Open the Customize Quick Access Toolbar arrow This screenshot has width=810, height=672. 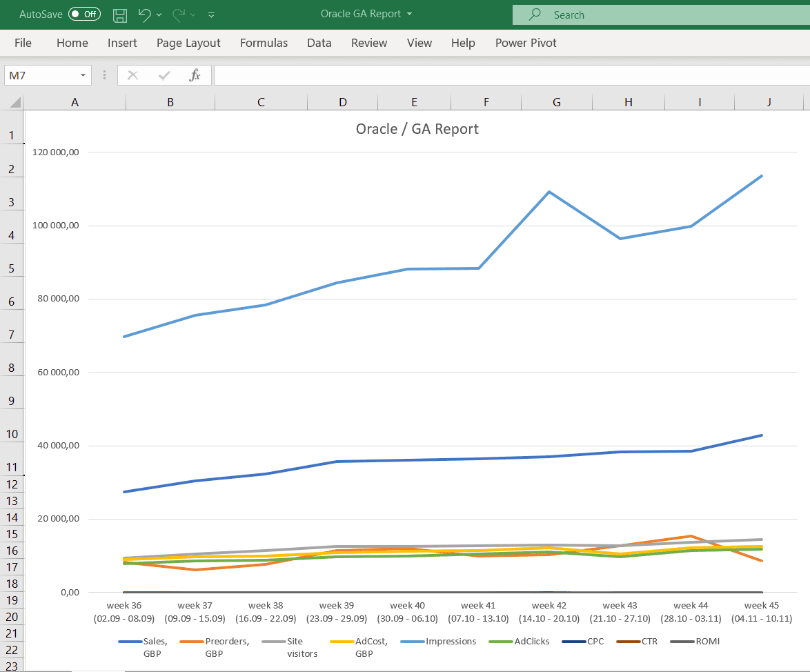[211, 15]
